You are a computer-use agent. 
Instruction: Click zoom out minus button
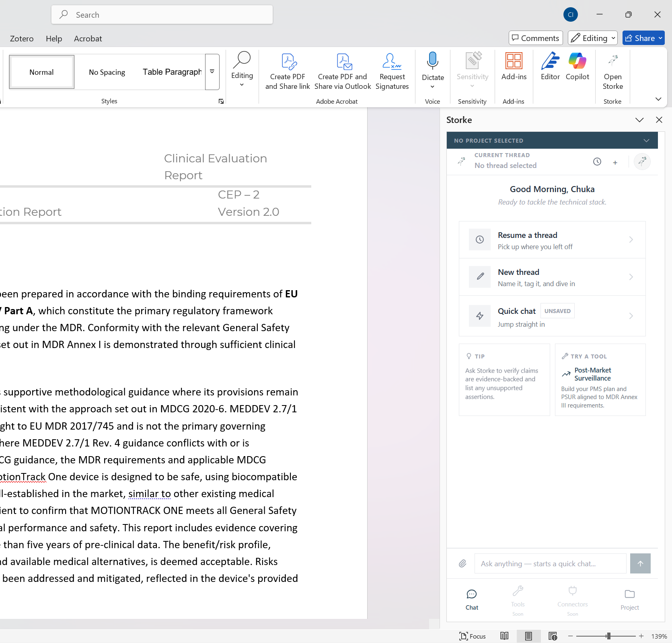570,636
